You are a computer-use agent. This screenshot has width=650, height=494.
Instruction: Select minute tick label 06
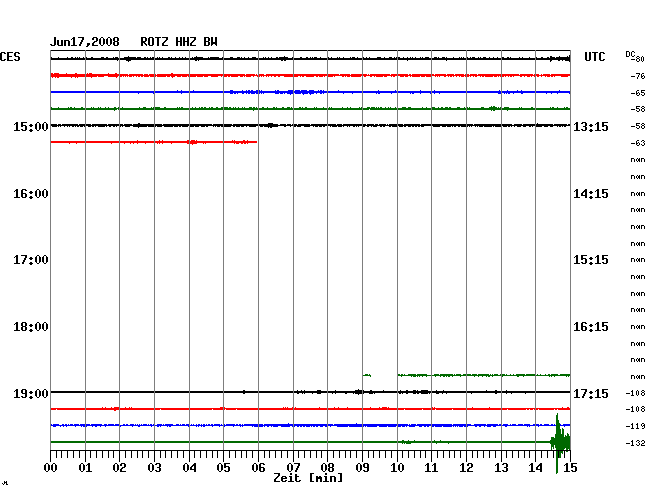coord(258,468)
